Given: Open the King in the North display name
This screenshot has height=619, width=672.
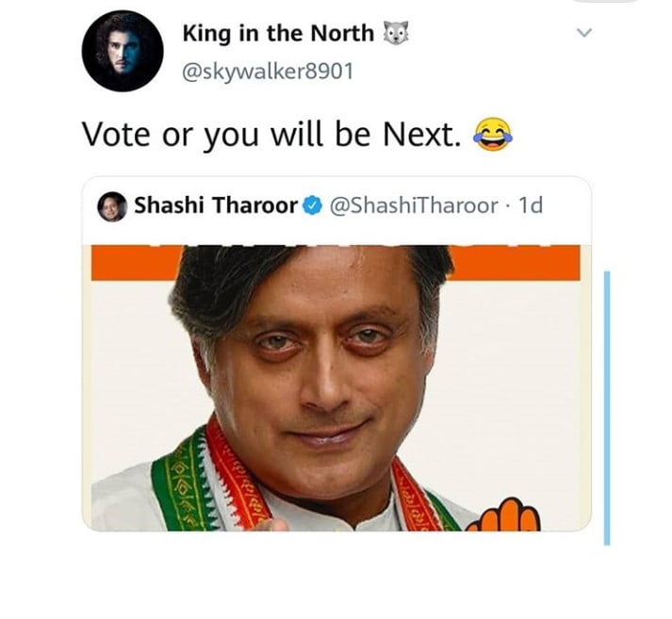Looking at the screenshot, I should (x=278, y=35).
